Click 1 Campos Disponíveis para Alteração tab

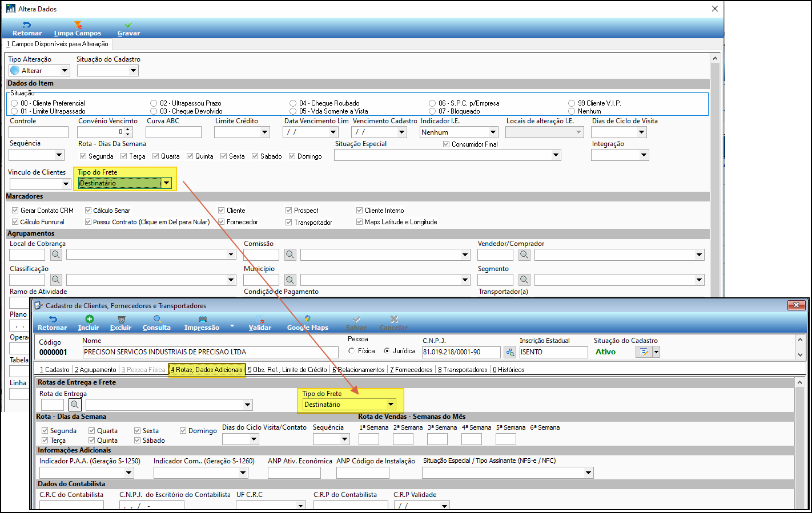[x=57, y=44]
